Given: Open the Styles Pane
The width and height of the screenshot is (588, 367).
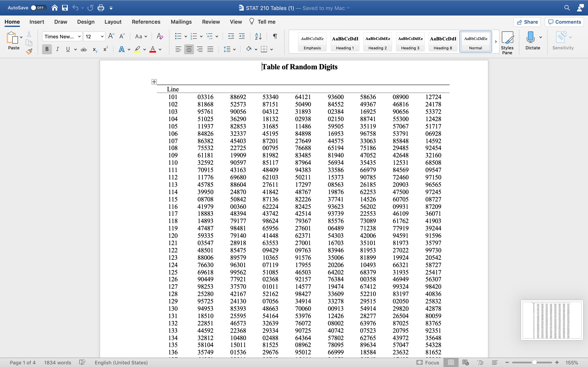Looking at the screenshot, I should pyautogui.click(x=507, y=43).
